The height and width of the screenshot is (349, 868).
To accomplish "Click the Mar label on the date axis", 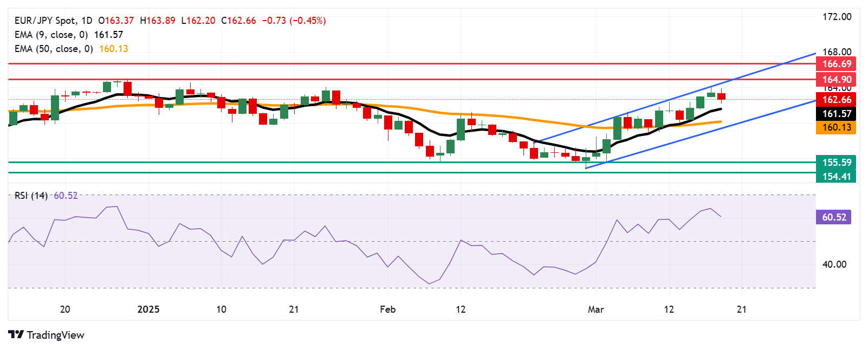I will pyautogui.click(x=595, y=309).
